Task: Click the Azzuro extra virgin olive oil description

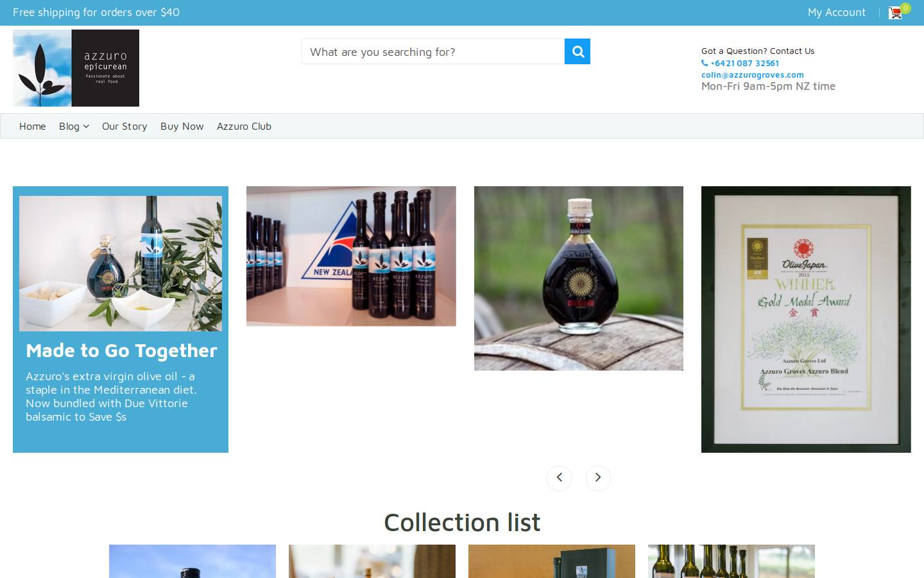Action: (111, 396)
